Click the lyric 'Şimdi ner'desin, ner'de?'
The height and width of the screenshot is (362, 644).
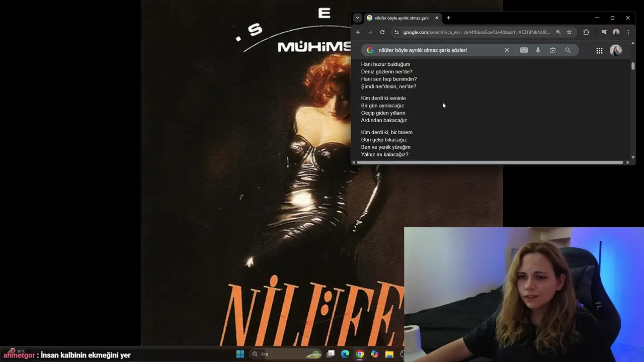[x=388, y=86]
